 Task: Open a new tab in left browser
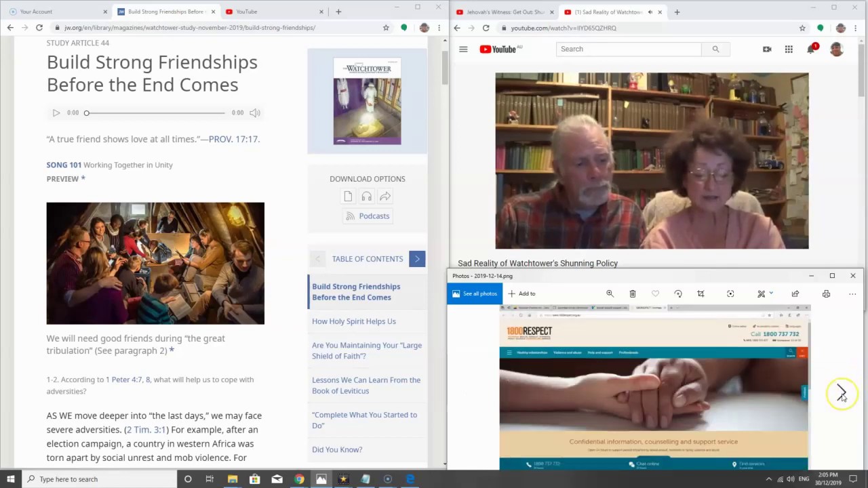click(338, 12)
